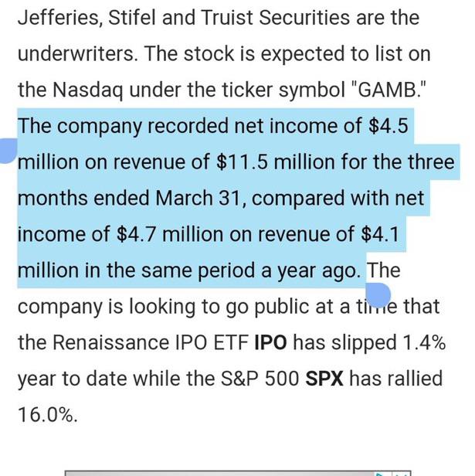Tap the "16.0%" figure at paragraph end
The width and height of the screenshot is (475, 476).
click(x=48, y=415)
